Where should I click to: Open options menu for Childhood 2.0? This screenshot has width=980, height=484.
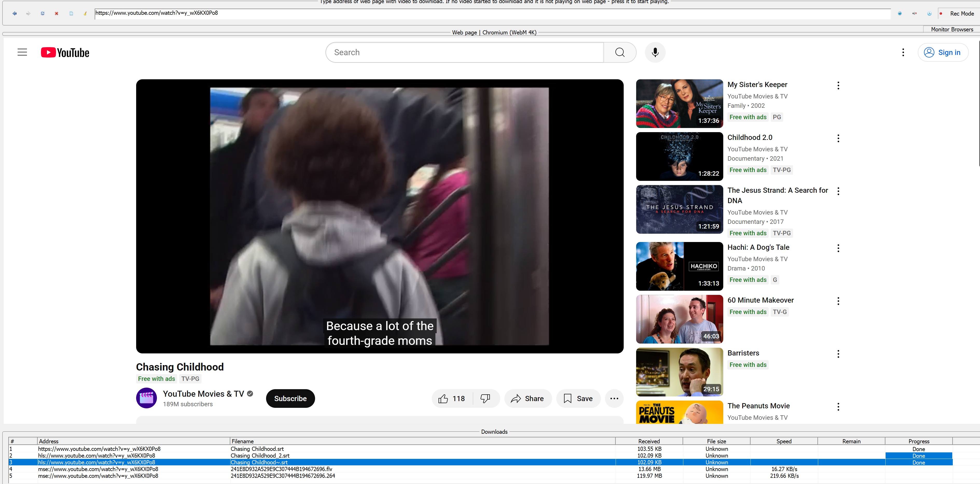(838, 138)
